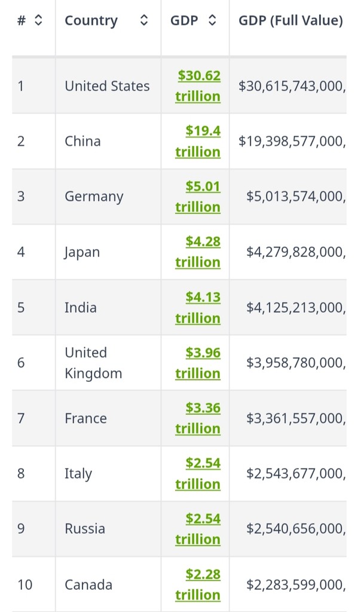This screenshot has width=364, height=612.
Task: Click the Country column header text
Action: [x=91, y=20]
